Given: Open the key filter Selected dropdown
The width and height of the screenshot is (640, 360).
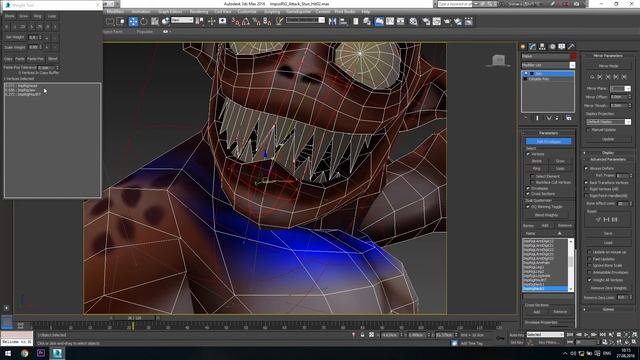Looking at the screenshot, I should [545, 335].
